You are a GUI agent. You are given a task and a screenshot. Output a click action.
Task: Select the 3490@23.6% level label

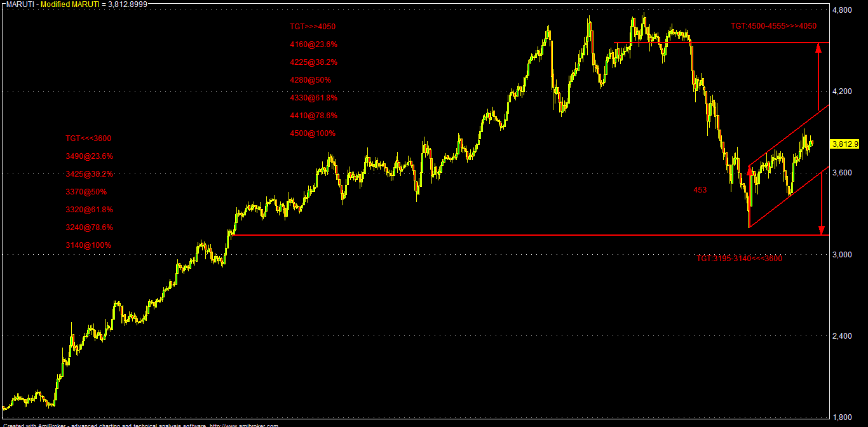89,156
